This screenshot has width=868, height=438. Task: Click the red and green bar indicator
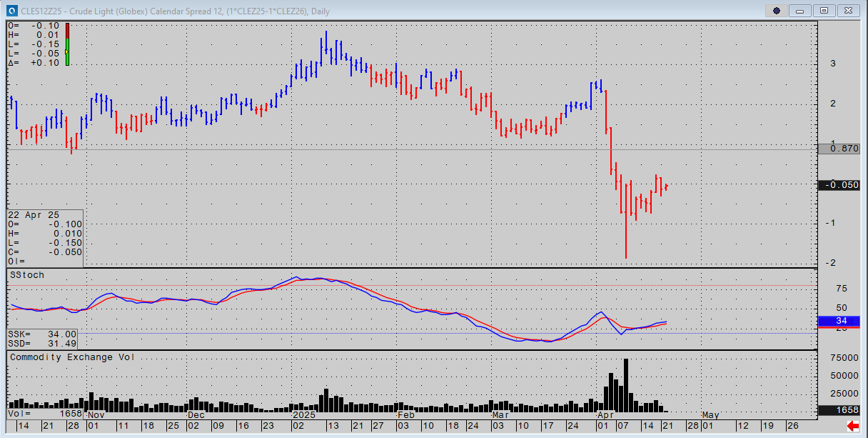tap(67, 44)
